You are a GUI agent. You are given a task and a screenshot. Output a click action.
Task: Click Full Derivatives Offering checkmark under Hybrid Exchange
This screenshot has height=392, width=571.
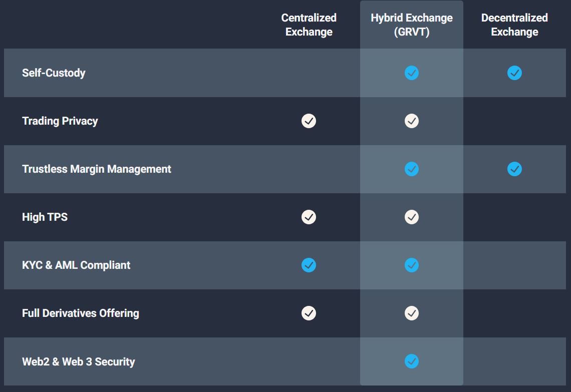[412, 313]
